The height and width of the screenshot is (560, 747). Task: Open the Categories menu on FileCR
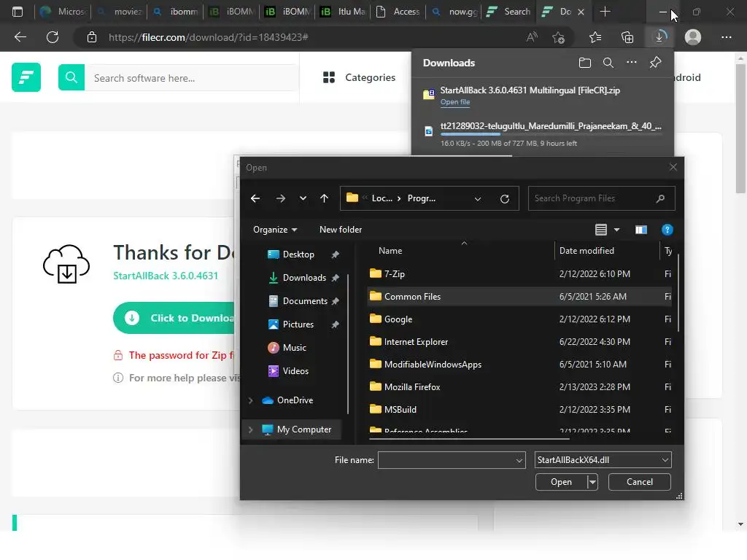359,77
